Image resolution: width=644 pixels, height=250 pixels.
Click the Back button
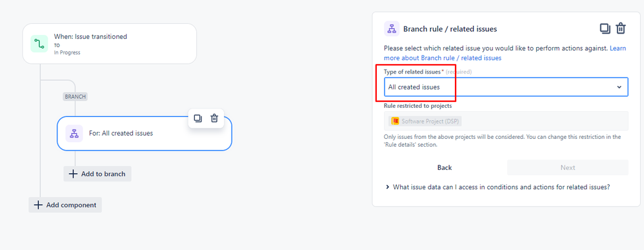click(445, 167)
